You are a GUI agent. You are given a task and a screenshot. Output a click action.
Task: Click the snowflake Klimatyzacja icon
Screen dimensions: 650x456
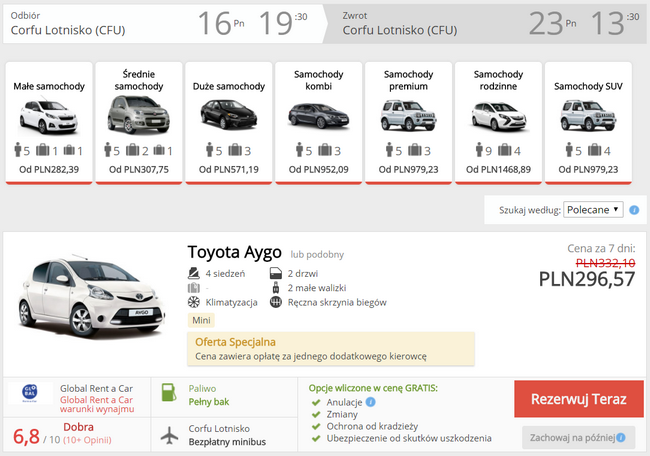coord(194,302)
